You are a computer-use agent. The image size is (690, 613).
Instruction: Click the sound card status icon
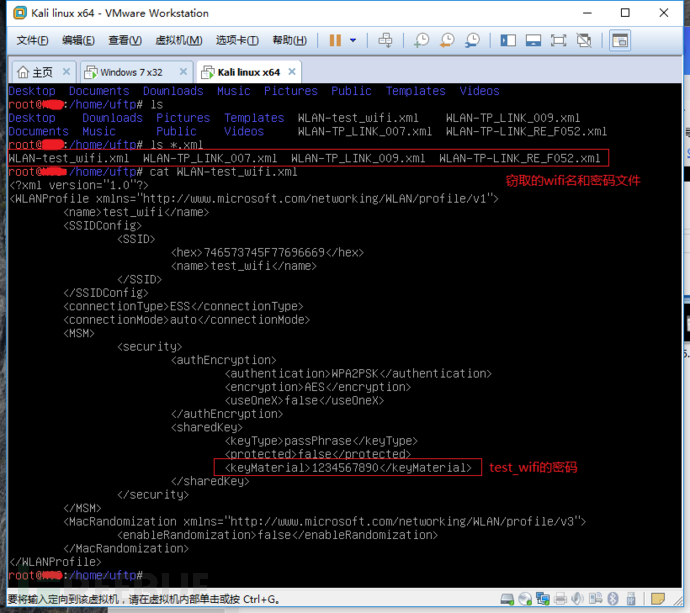[x=577, y=599]
